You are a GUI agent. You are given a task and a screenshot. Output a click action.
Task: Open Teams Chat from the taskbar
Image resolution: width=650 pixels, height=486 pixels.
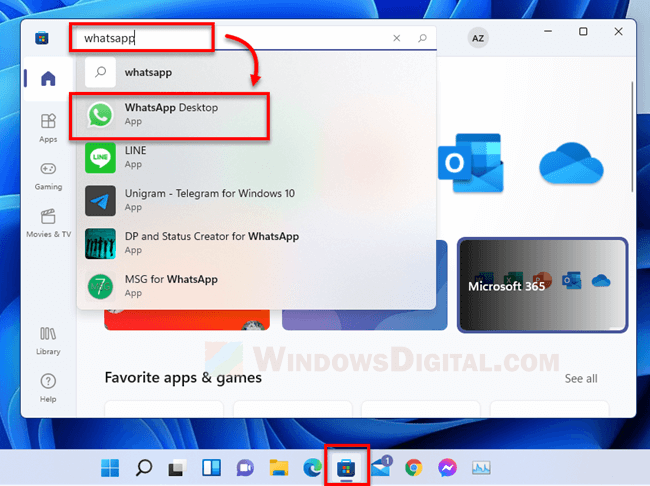tap(245, 468)
